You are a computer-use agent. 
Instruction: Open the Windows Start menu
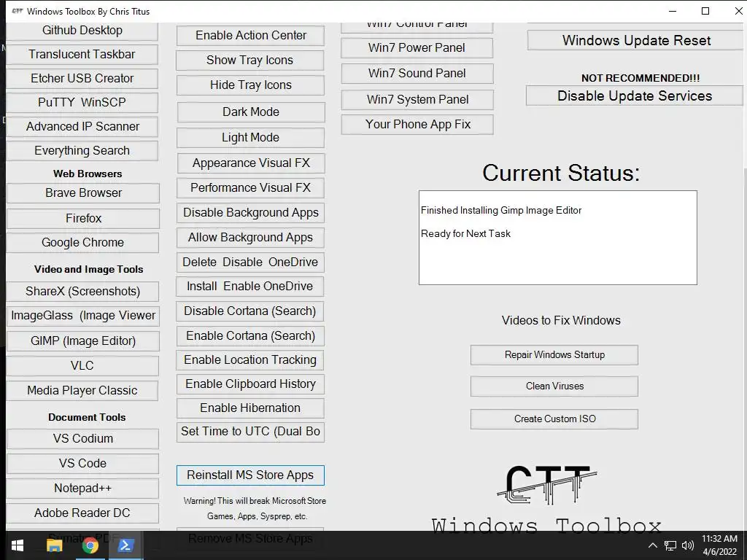click(x=18, y=545)
